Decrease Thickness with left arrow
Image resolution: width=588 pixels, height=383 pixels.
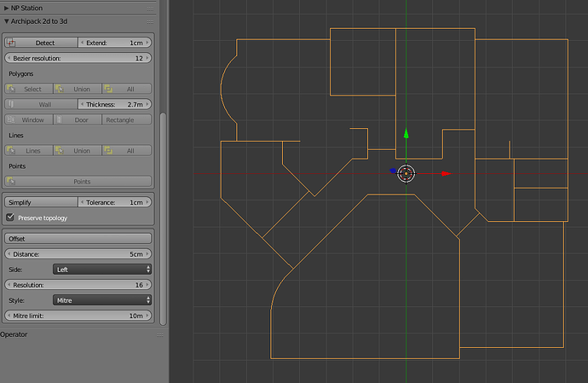(x=83, y=104)
